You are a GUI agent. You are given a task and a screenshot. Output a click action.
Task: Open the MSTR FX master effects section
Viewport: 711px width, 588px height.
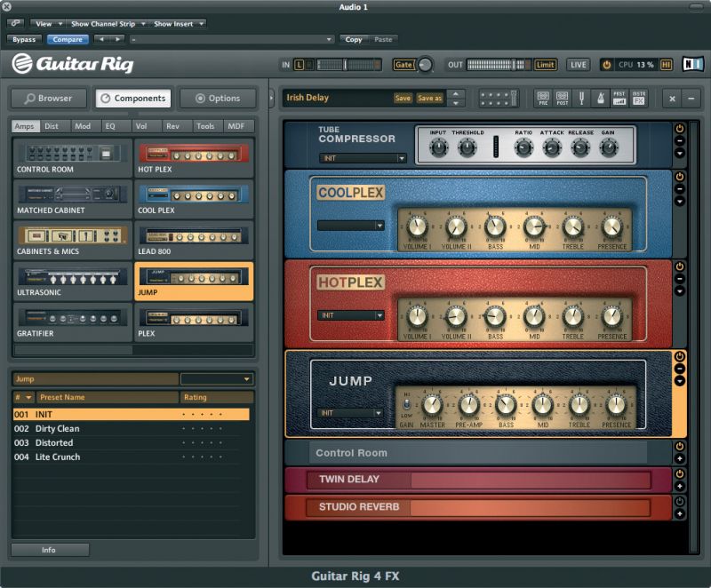[x=639, y=98]
